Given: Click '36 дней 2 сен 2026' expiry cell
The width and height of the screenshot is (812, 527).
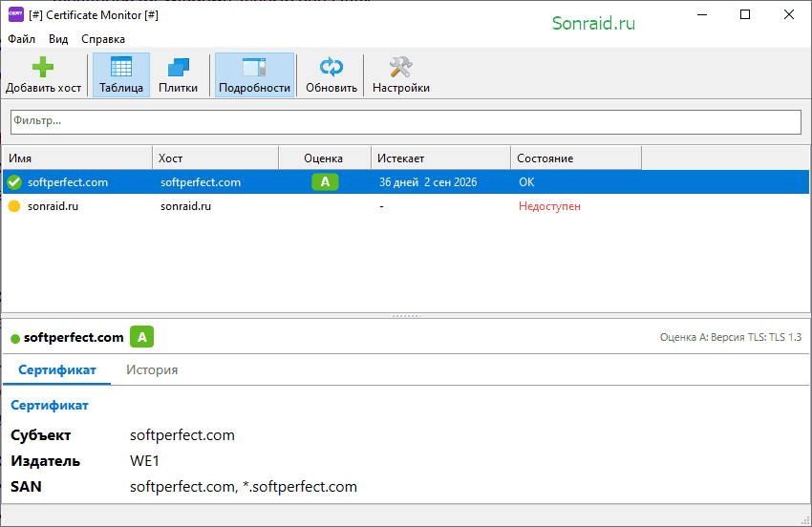Looking at the screenshot, I should pos(428,182).
